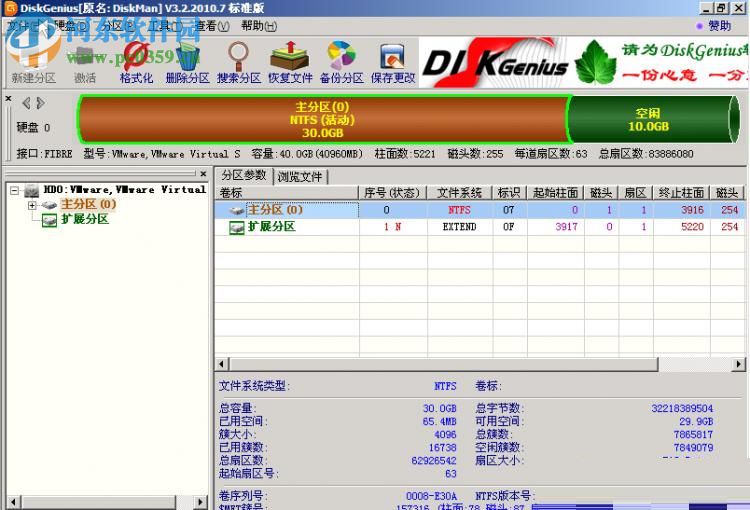This screenshot has height=510, width=750.
Task: Click the total bytes value 32218389504
Action: (682, 409)
